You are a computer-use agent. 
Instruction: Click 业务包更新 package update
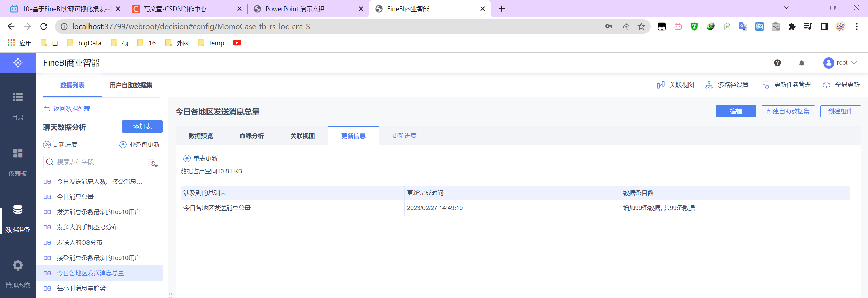click(139, 145)
